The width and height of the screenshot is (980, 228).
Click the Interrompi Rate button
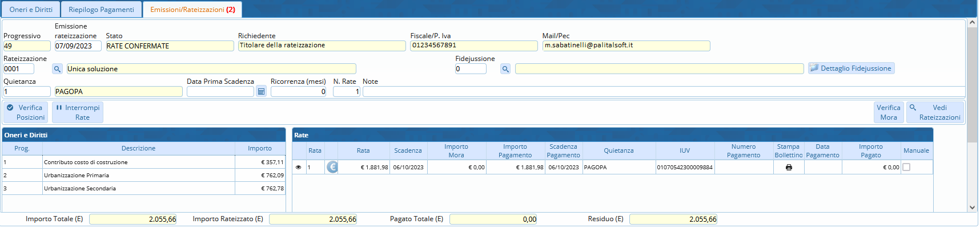tap(78, 112)
